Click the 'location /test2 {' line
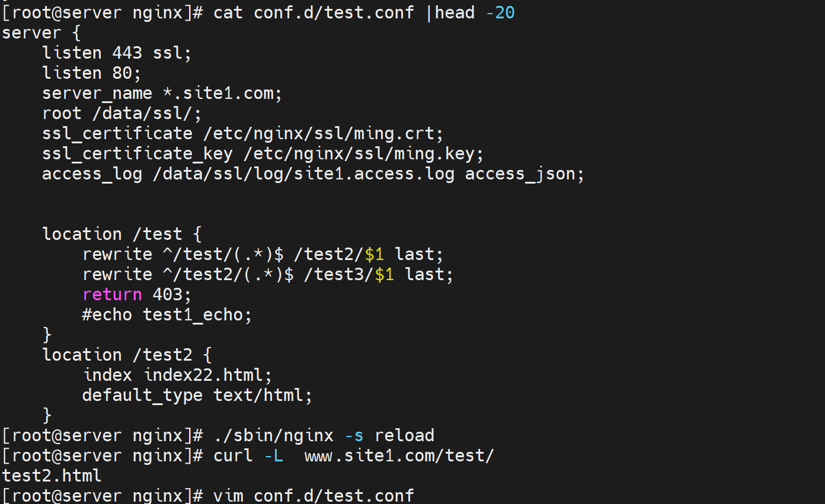The width and height of the screenshot is (825, 504). coord(127,355)
